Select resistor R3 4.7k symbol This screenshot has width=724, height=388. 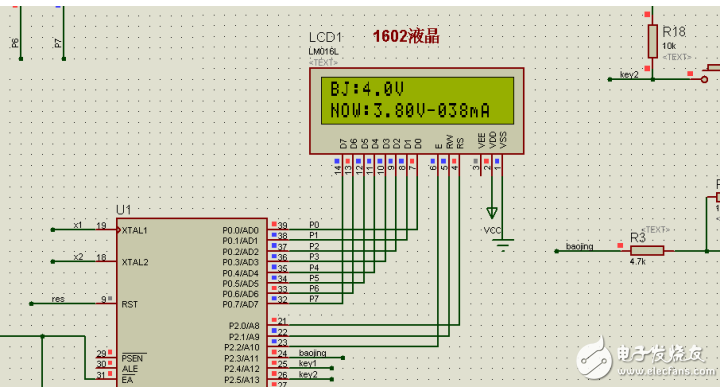tap(647, 251)
